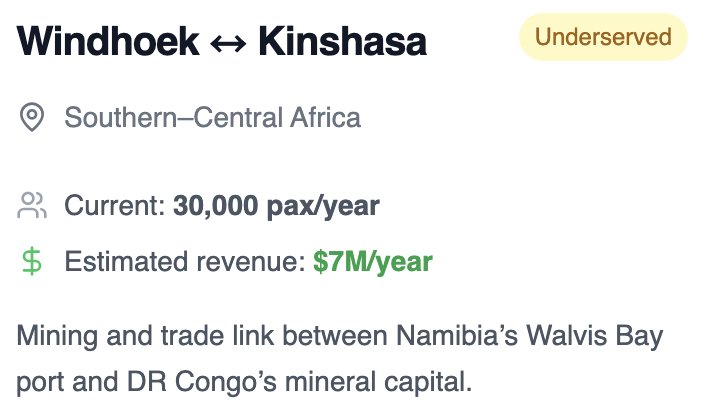Click the Estimated revenue: label
The width and height of the screenshot is (710, 412).
pyautogui.click(x=185, y=262)
